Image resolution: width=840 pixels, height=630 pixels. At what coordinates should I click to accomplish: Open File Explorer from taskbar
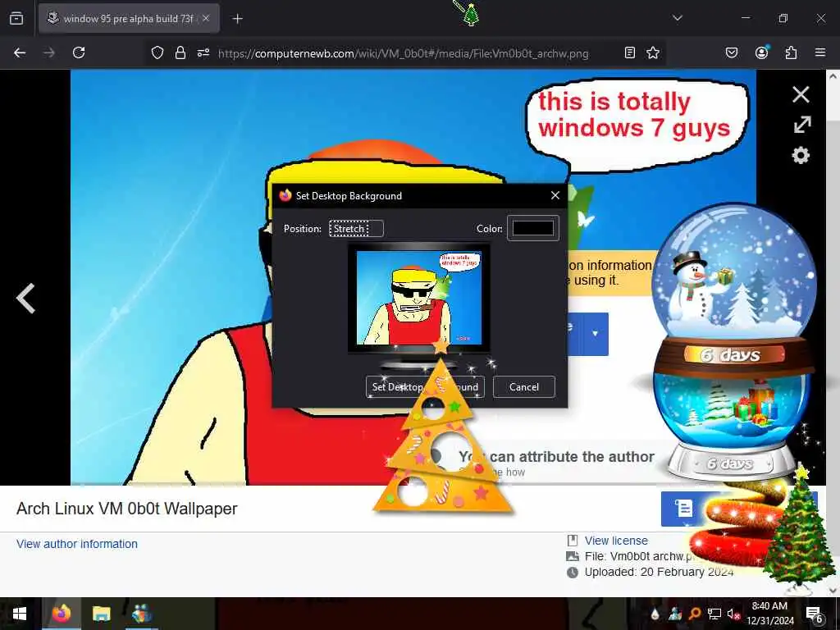pyautogui.click(x=101, y=614)
